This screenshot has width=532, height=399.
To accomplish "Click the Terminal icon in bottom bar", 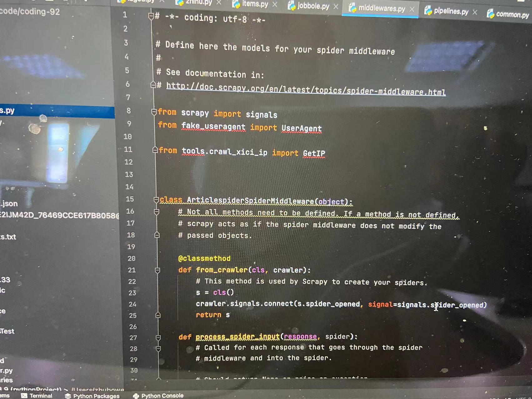I will pos(24,396).
